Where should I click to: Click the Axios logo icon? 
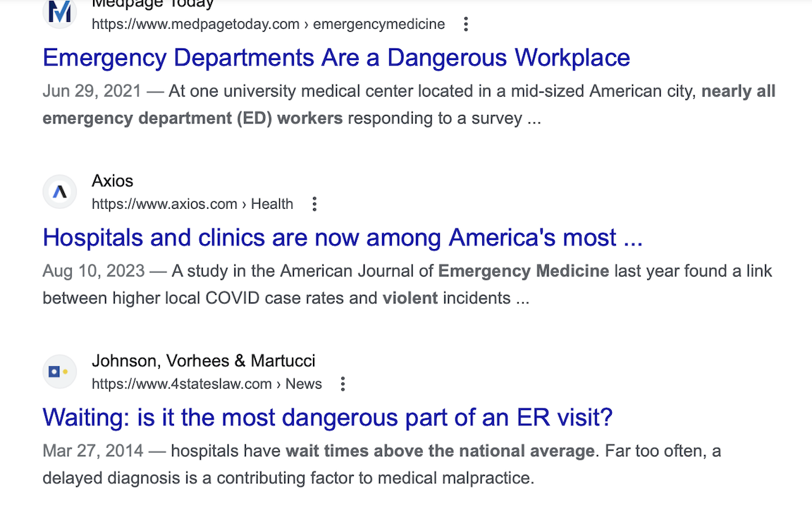(60, 192)
